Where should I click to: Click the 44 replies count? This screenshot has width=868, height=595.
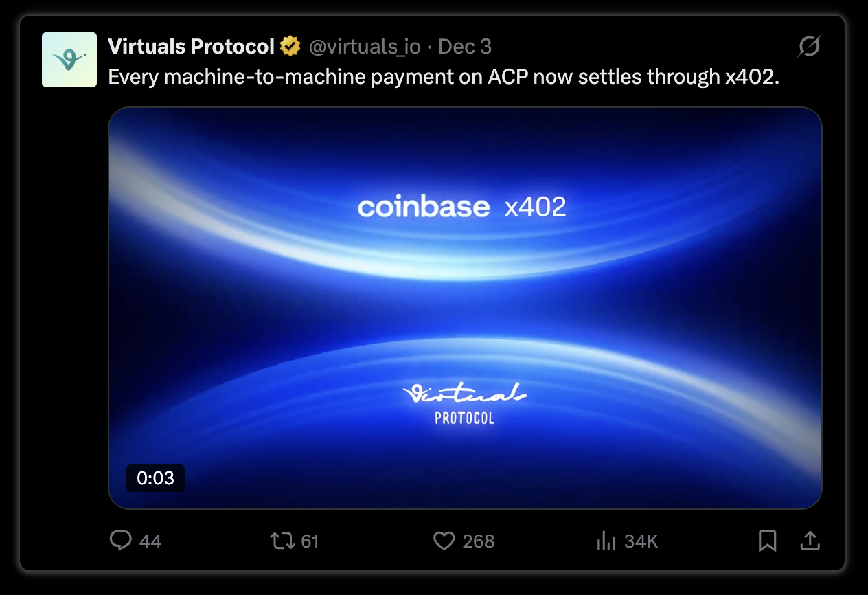[150, 541]
